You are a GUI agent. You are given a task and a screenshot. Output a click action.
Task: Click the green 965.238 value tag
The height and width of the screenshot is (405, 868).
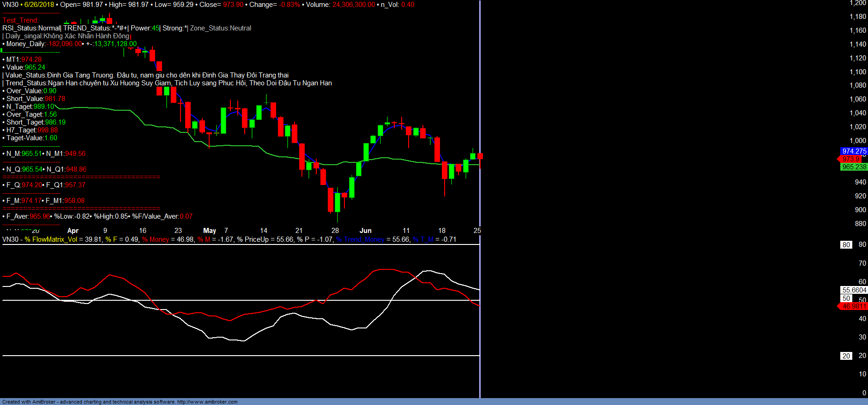click(854, 167)
